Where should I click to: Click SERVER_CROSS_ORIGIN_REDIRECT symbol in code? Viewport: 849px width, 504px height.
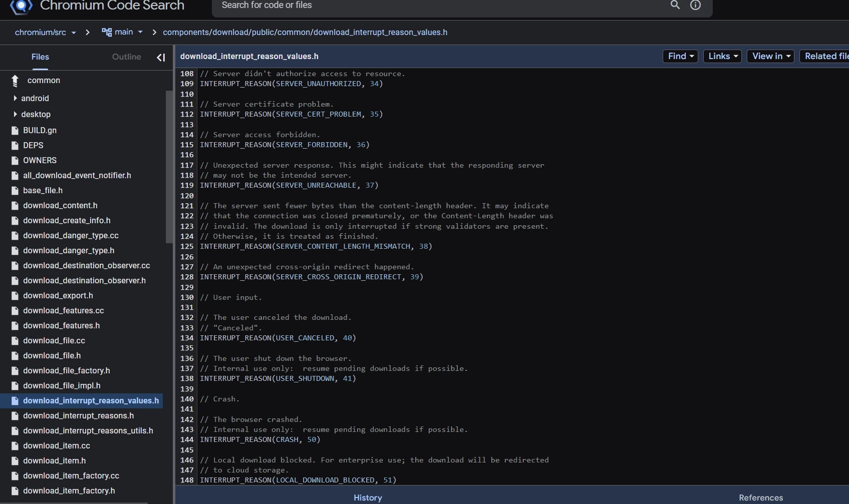point(339,277)
